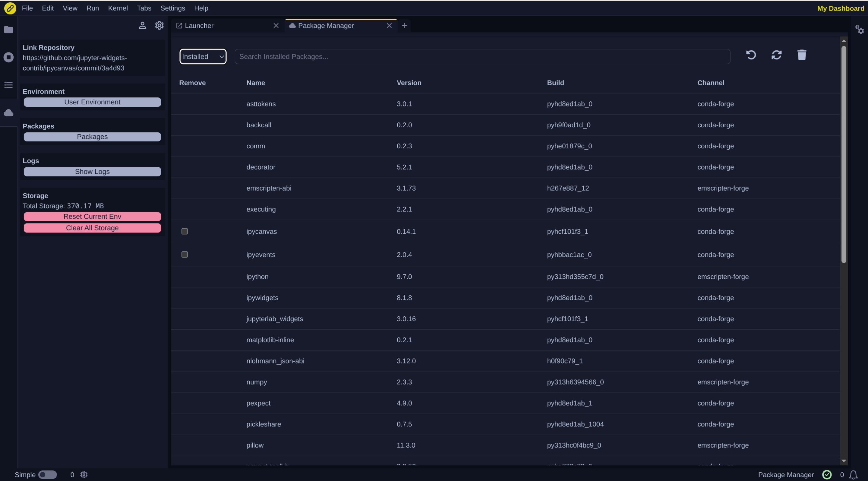This screenshot has width=868, height=481.
Task: Click the refresh packages icon
Action: [776, 55]
